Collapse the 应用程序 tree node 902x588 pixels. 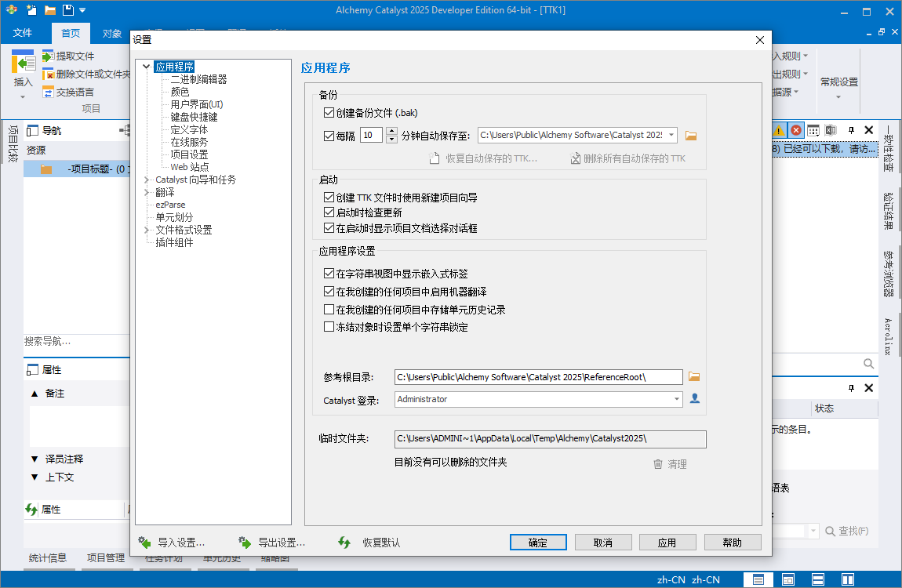[x=147, y=67]
